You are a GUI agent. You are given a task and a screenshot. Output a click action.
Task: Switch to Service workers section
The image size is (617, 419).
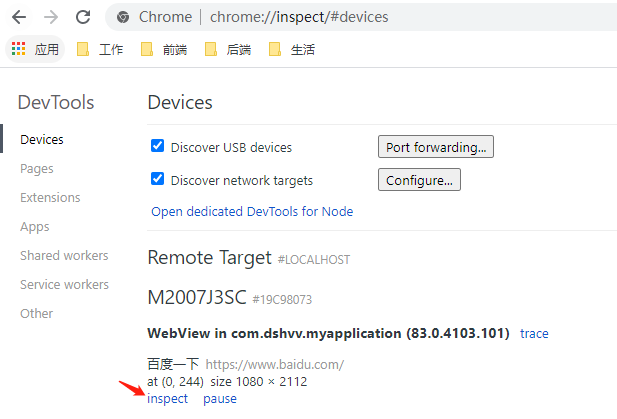point(64,284)
